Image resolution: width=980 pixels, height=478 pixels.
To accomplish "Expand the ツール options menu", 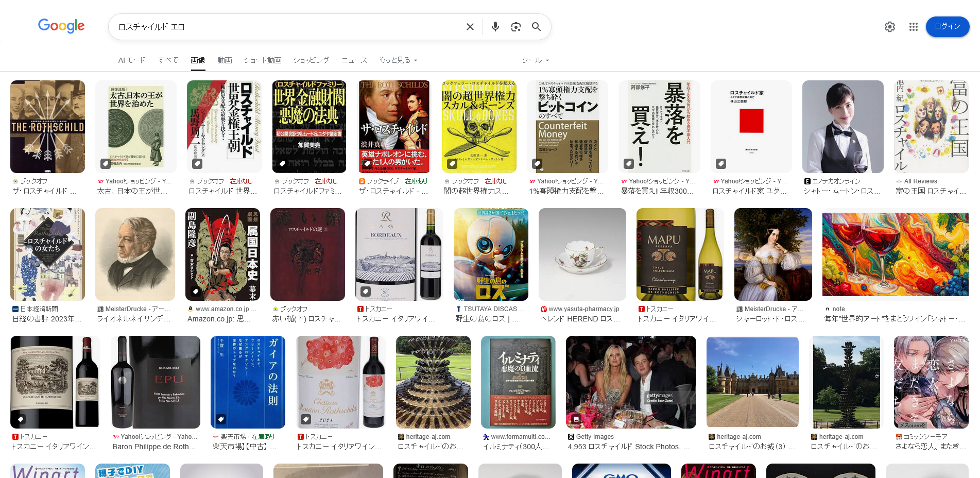I will 535,60.
